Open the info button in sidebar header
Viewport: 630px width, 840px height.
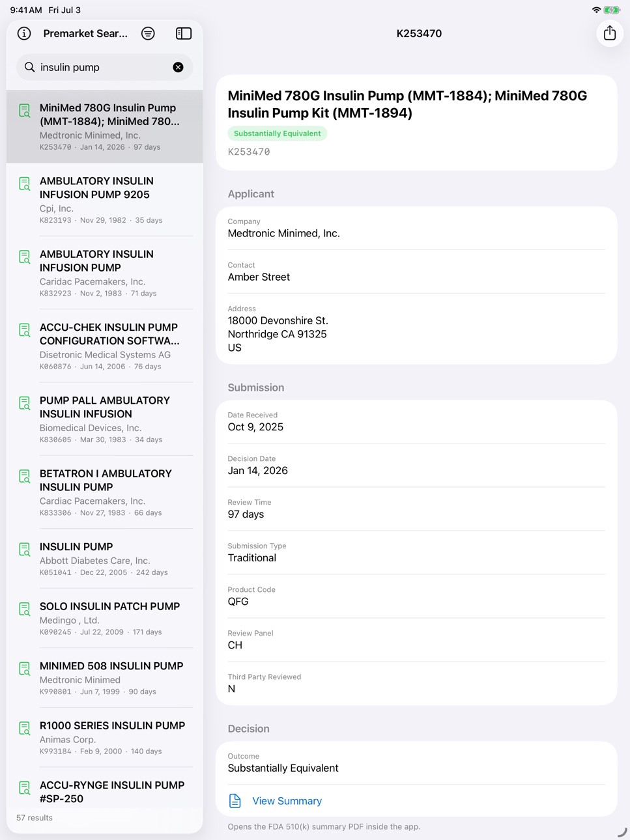coord(24,33)
